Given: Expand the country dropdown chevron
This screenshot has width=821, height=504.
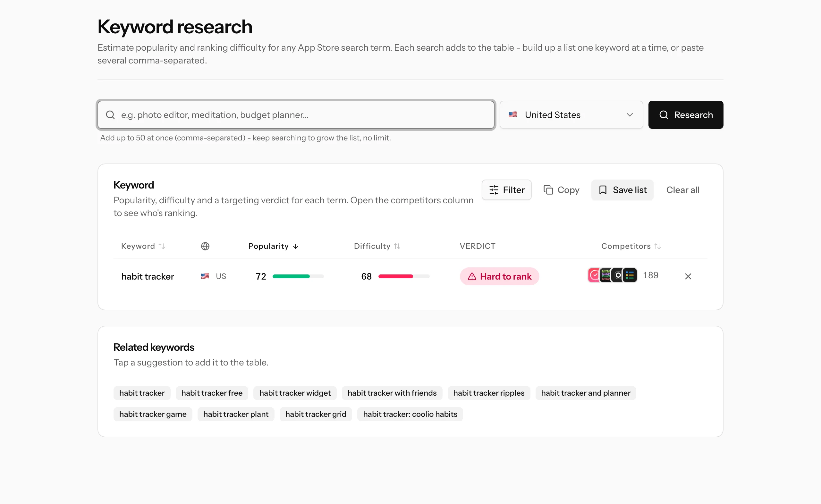Looking at the screenshot, I should pos(629,115).
